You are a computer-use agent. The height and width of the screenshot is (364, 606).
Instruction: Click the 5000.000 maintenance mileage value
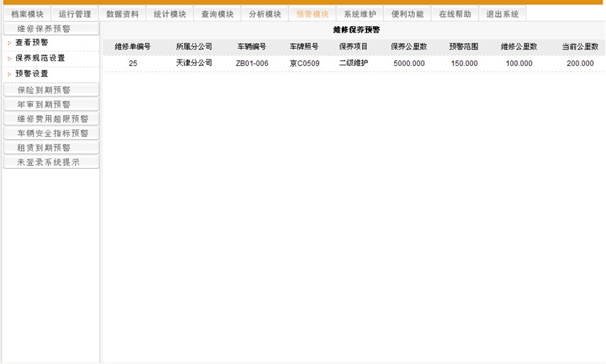click(x=409, y=63)
